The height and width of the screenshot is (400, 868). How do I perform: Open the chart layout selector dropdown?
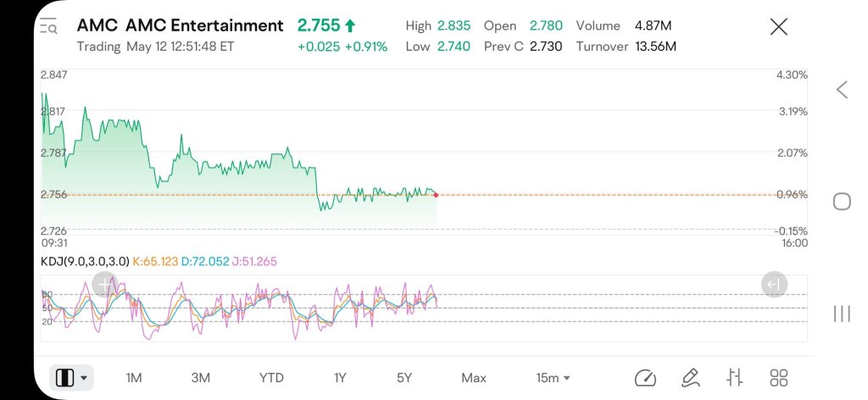click(x=71, y=379)
